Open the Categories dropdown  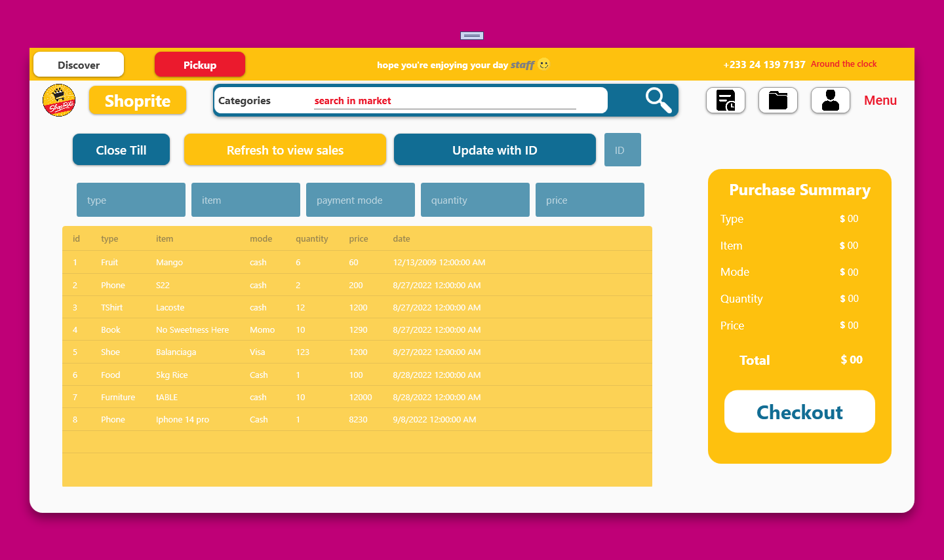coord(245,100)
